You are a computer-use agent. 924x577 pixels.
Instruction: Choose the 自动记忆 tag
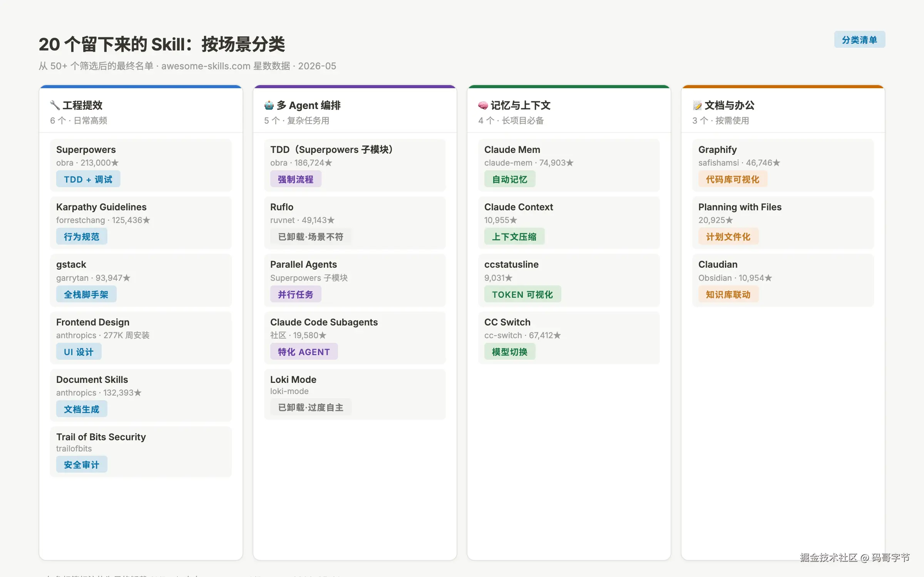pos(510,179)
